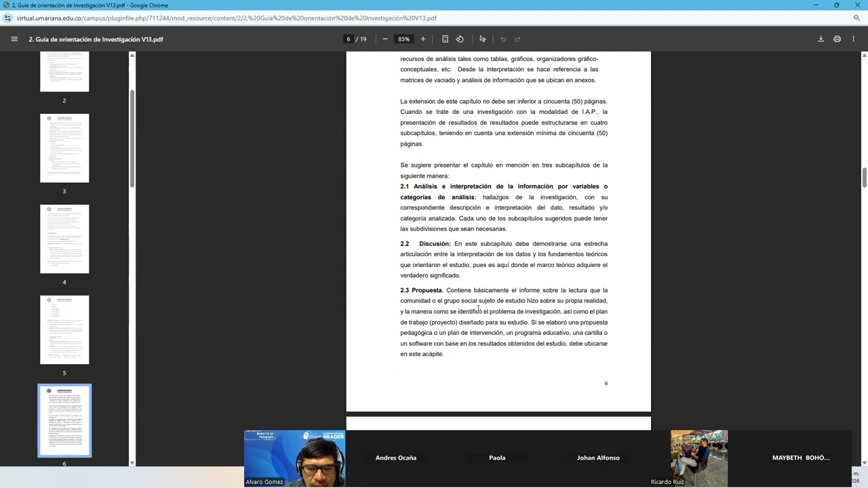Open page 4 thumbnail

pyautogui.click(x=64, y=239)
